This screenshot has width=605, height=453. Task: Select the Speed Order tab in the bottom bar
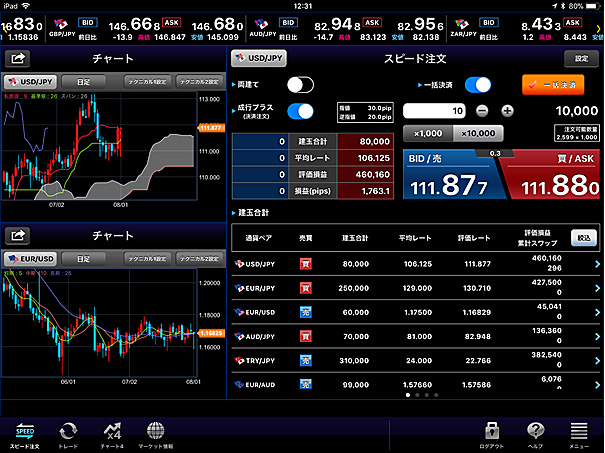point(22,433)
